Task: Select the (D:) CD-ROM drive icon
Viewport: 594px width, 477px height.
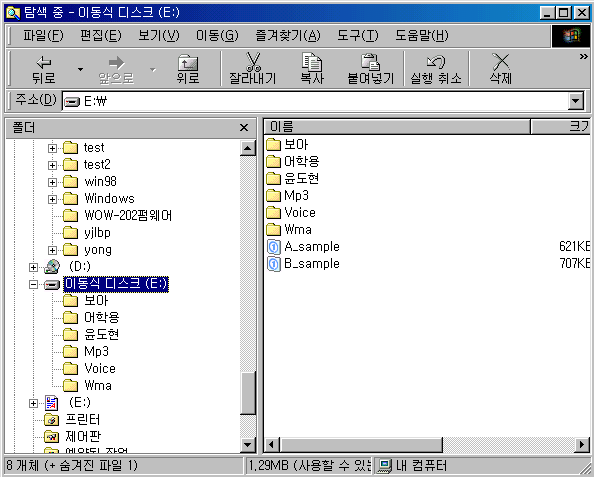Action: pyautogui.click(x=52, y=267)
